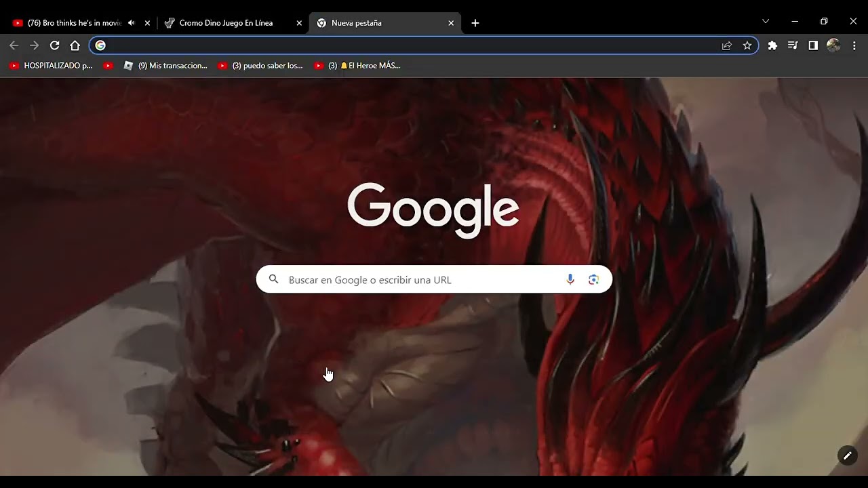Open the '(9) Mis transaccion...' bookmark

[x=165, y=66]
